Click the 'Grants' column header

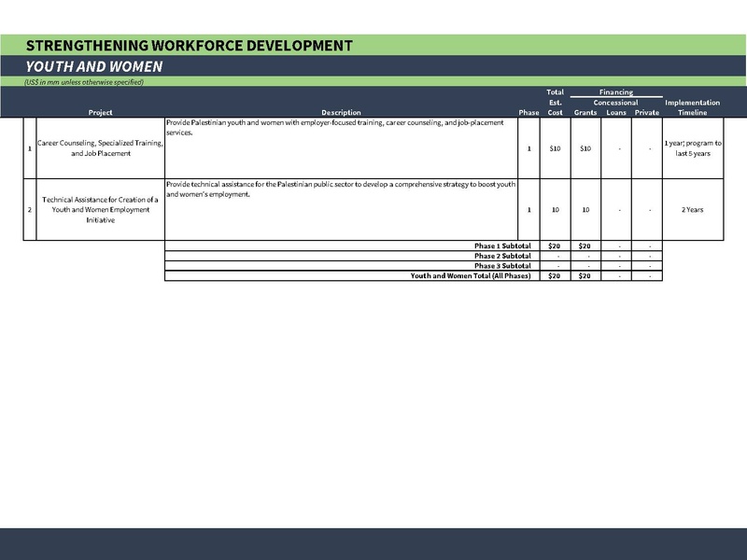click(x=585, y=113)
